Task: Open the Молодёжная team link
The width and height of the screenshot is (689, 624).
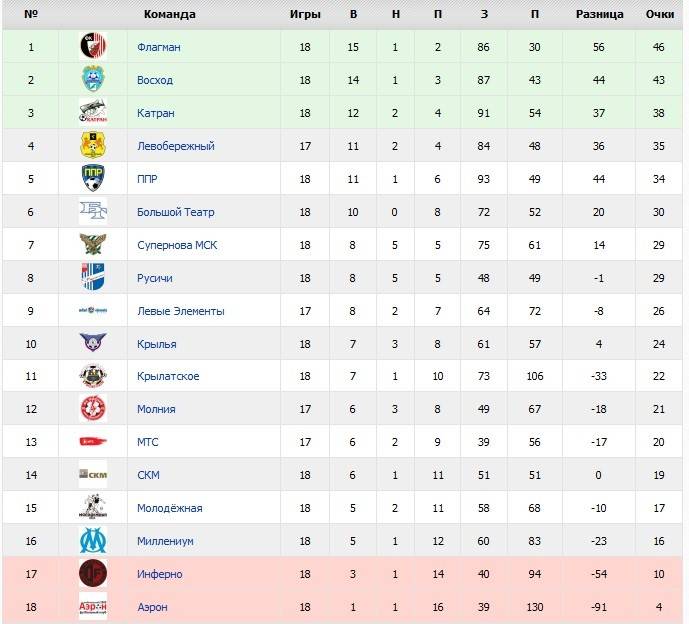Action: point(169,508)
